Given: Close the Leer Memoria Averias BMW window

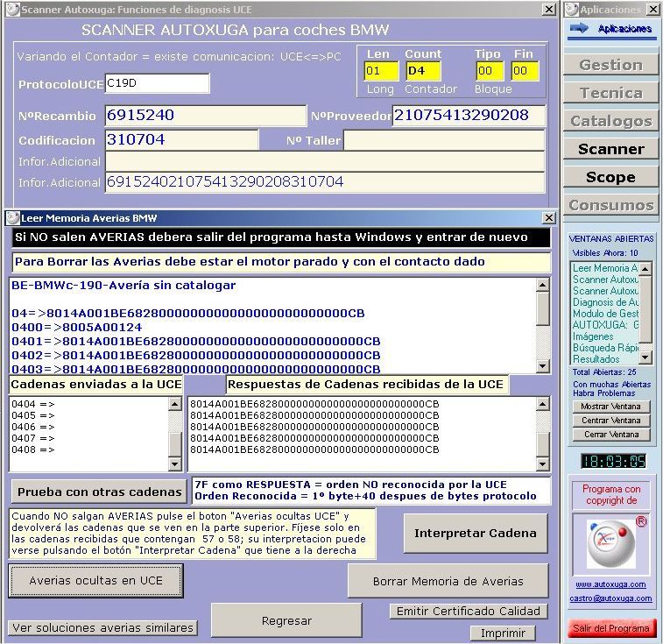Looking at the screenshot, I should (549, 218).
